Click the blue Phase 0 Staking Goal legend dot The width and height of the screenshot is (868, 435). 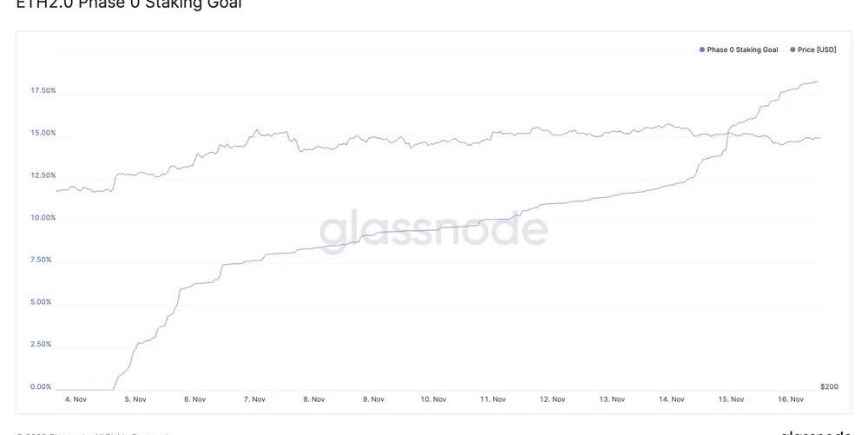702,50
